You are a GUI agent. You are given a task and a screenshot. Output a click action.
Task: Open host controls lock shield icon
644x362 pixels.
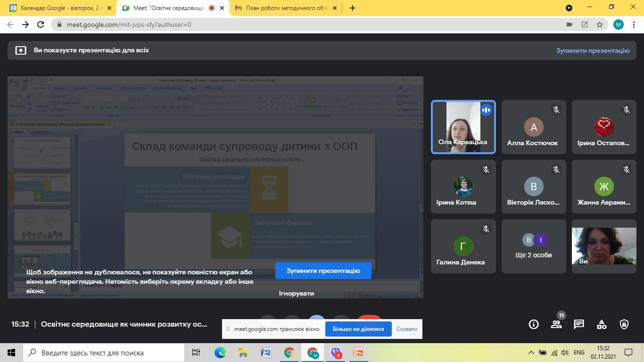click(x=624, y=324)
